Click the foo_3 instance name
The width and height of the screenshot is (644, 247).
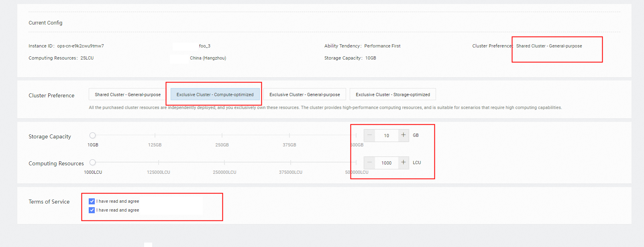pyautogui.click(x=205, y=46)
